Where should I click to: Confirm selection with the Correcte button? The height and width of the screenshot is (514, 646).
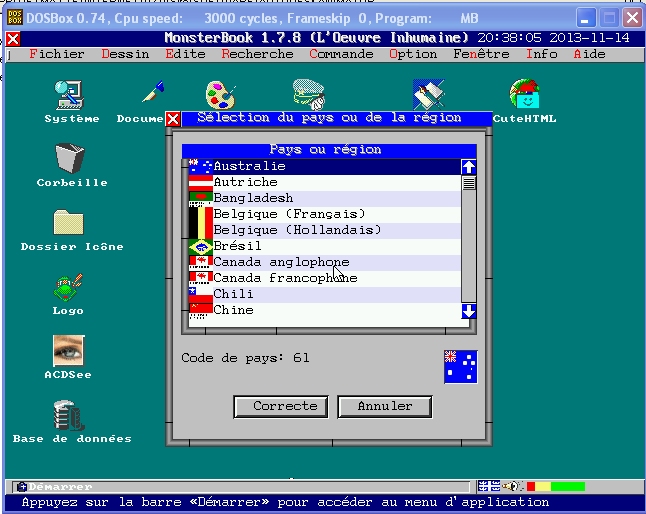click(281, 407)
